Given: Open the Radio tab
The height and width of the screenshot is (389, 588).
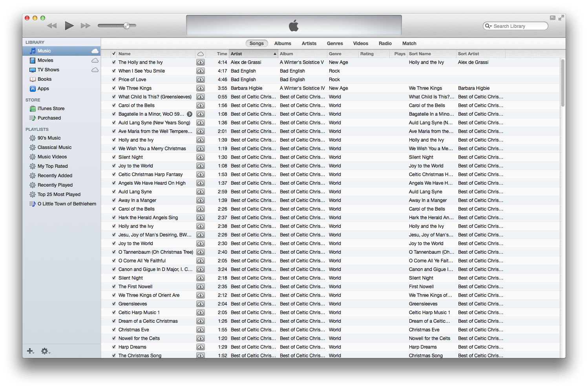Looking at the screenshot, I should pyautogui.click(x=385, y=44).
